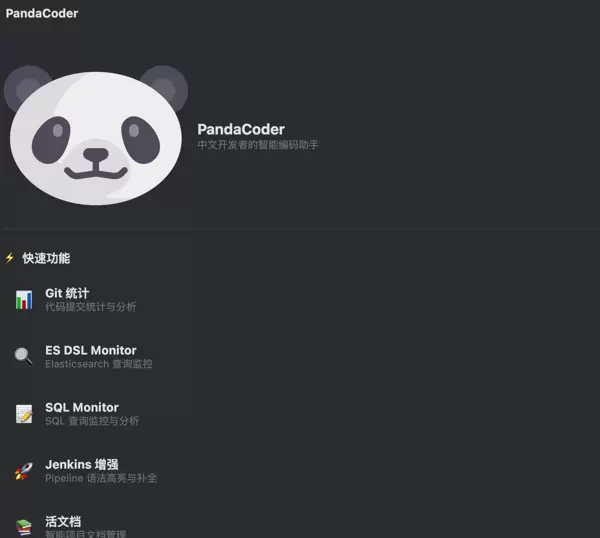The width and height of the screenshot is (600, 538).
Task: Click the lightning bolt quick-features icon
Action: click(x=10, y=258)
